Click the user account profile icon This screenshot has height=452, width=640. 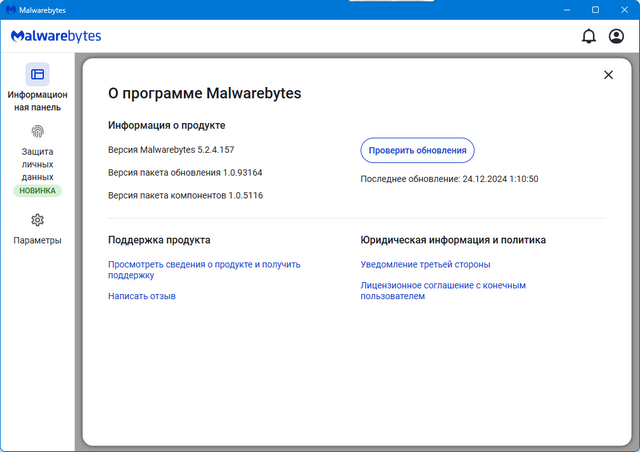click(x=616, y=37)
